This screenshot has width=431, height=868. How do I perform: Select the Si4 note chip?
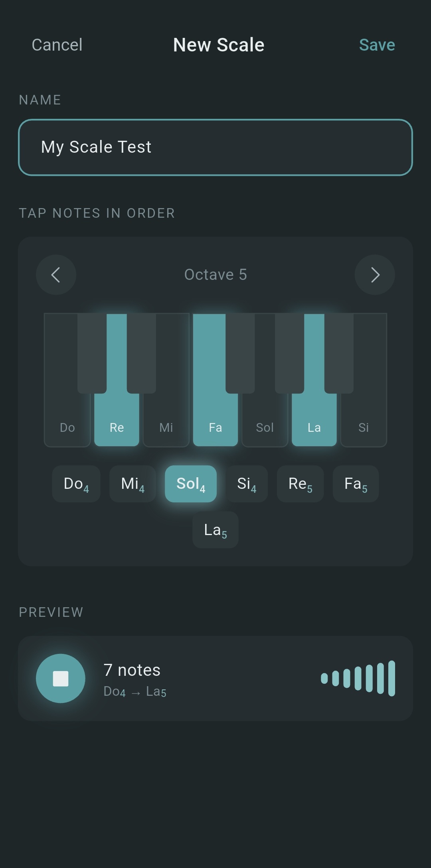click(247, 484)
